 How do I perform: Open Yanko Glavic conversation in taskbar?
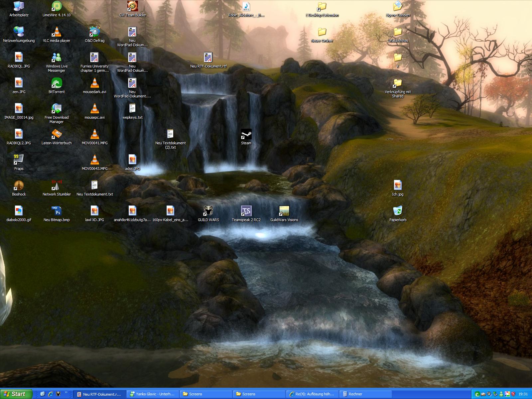[153, 394]
